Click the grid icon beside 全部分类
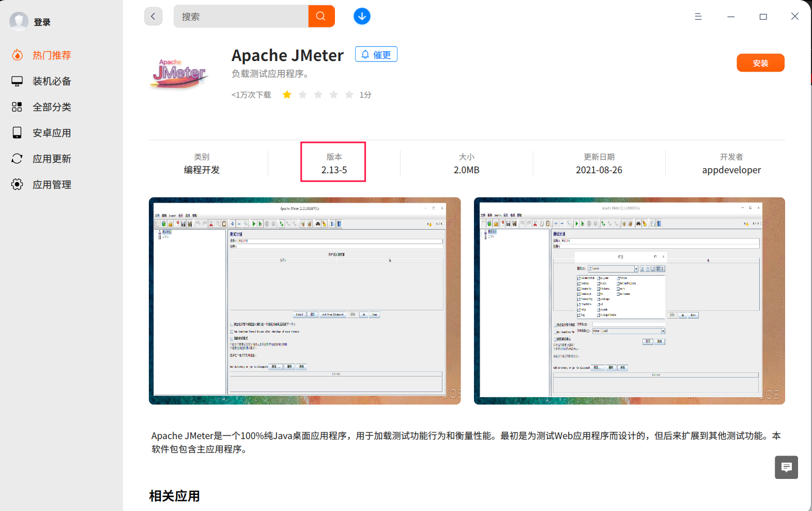The width and height of the screenshot is (812, 511). click(17, 107)
